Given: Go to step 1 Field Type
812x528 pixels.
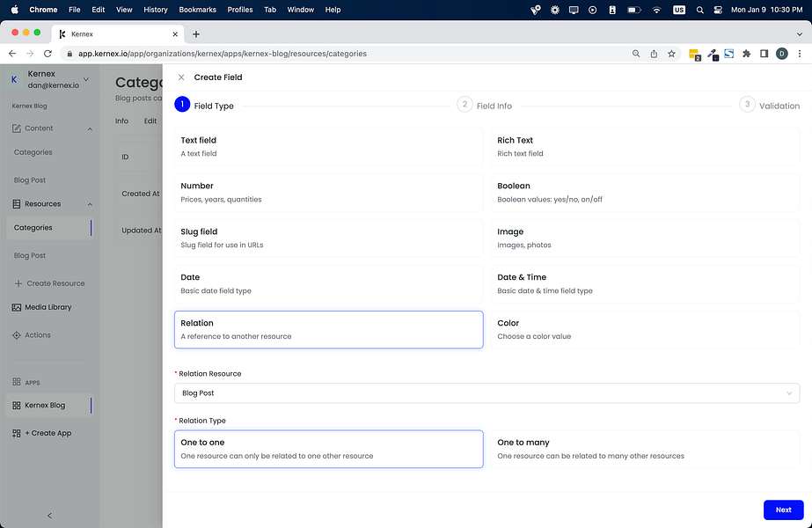Looking at the screenshot, I should pyautogui.click(x=204, y=106).
